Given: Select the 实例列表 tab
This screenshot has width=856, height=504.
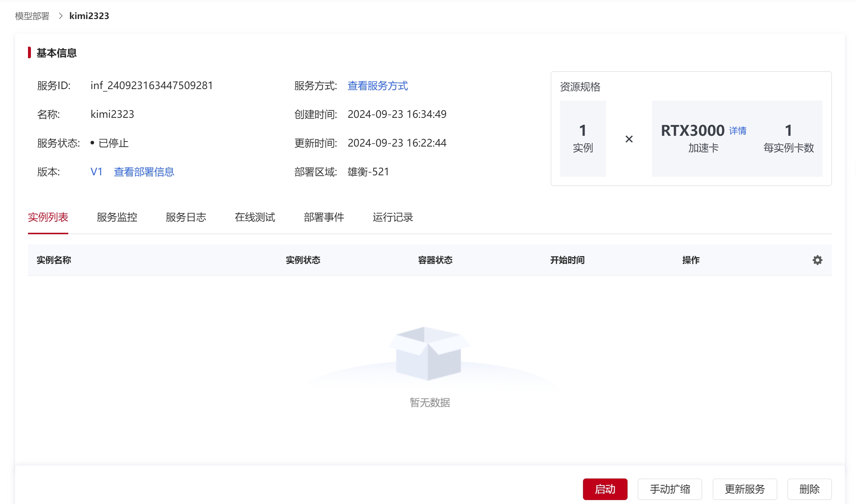Looking at the screenshot, I should [x=48, y=217].
